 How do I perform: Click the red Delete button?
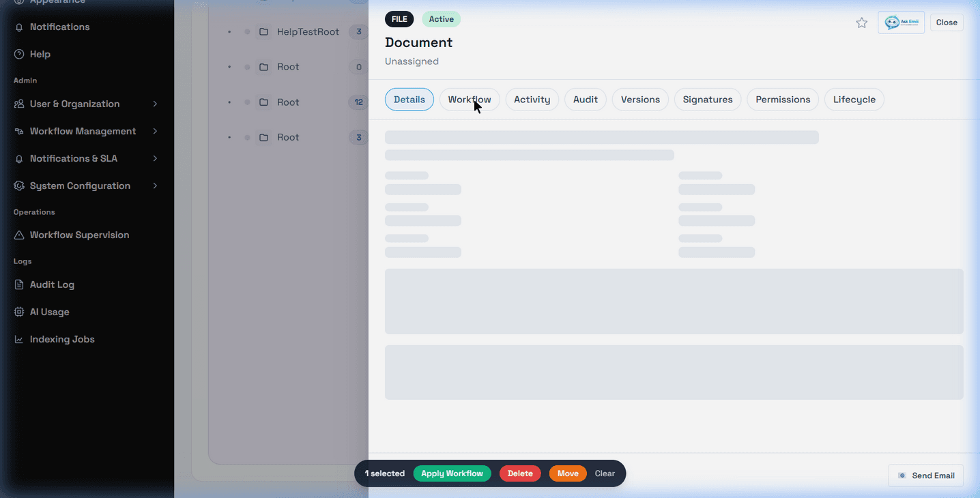pos(520,473)
